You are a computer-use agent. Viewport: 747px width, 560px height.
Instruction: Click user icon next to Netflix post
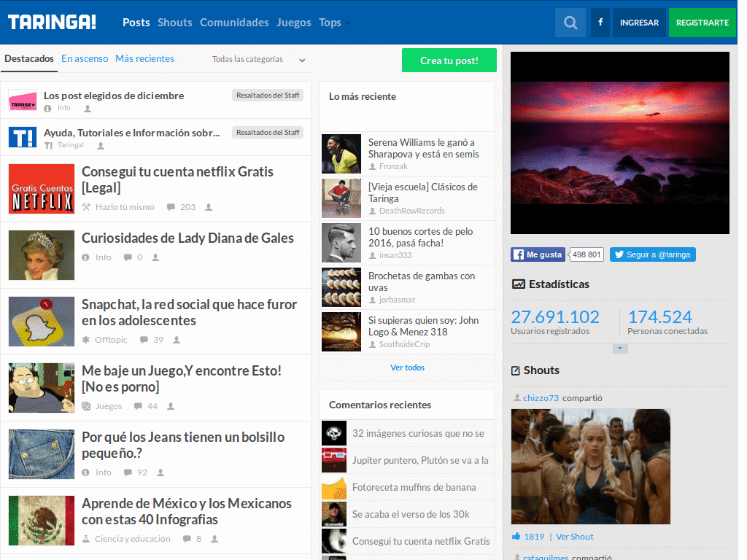coord(209,207)
